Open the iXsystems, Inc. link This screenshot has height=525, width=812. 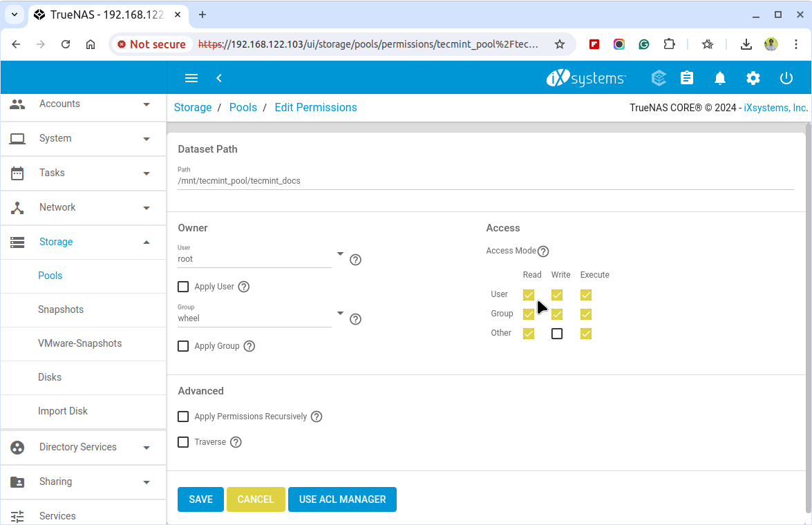point(776,108)
